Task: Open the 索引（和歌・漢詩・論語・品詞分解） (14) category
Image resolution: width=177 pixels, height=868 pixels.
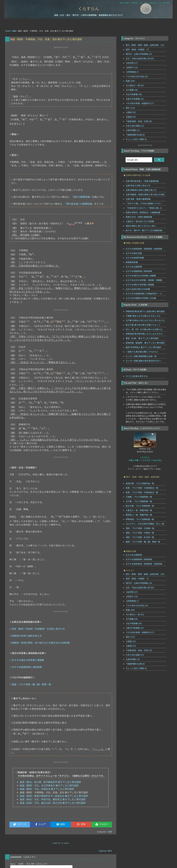Action: pyautogui.click(x=145, y=45)
